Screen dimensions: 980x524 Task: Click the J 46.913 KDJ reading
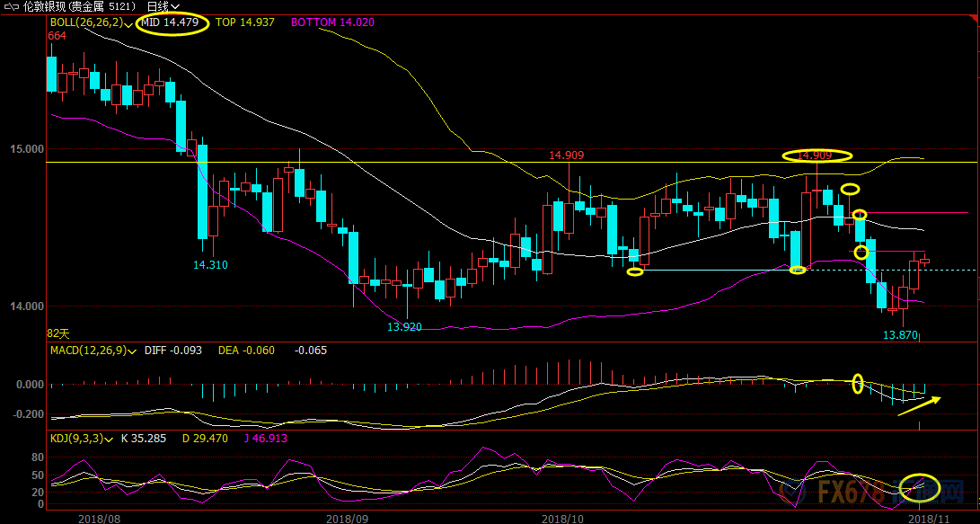point(266,439)
